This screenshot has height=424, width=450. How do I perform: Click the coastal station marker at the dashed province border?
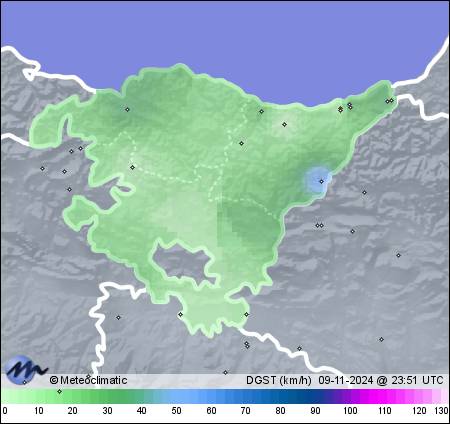point(261,111)
